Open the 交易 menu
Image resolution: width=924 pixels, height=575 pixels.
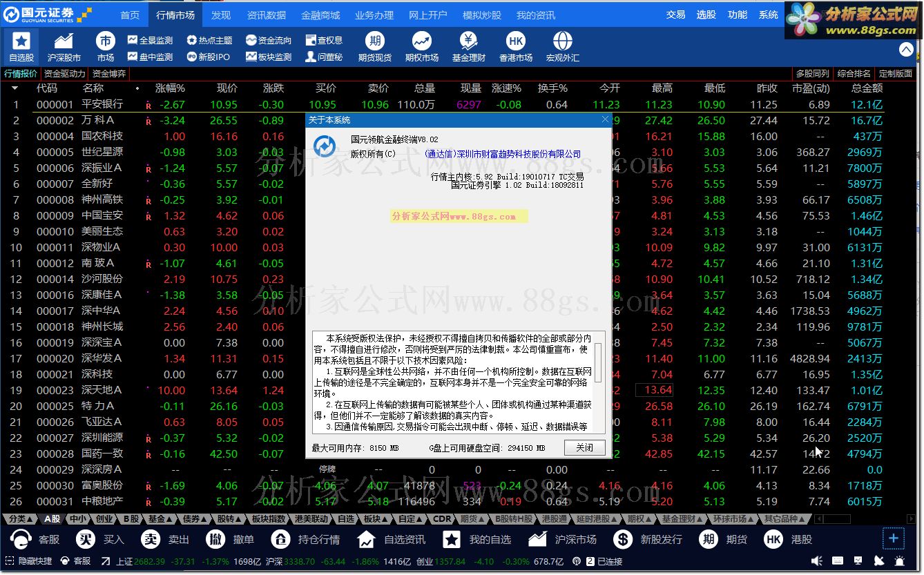(x=676, y=14)
